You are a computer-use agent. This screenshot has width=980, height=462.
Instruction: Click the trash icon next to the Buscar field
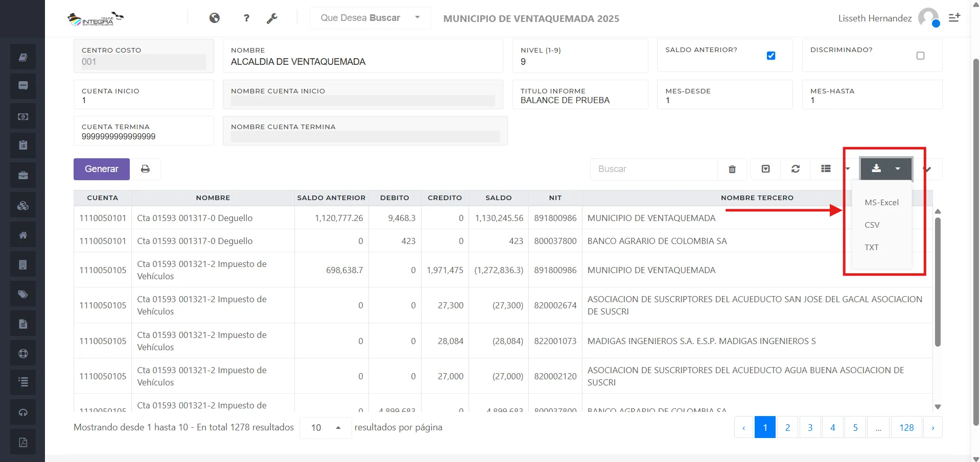(732, 169)
